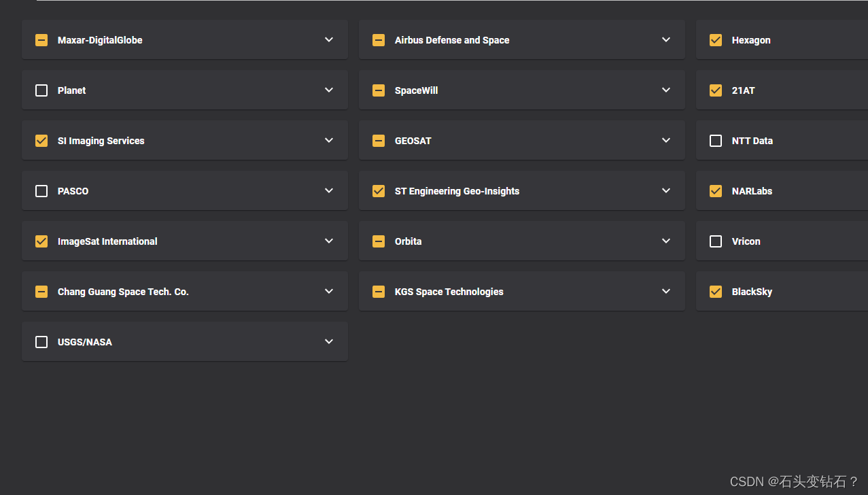This screenshot has height=495, width=868.
Task: Click the Maxar-DigitalGlobe label
Action: [x=100, y=40]
